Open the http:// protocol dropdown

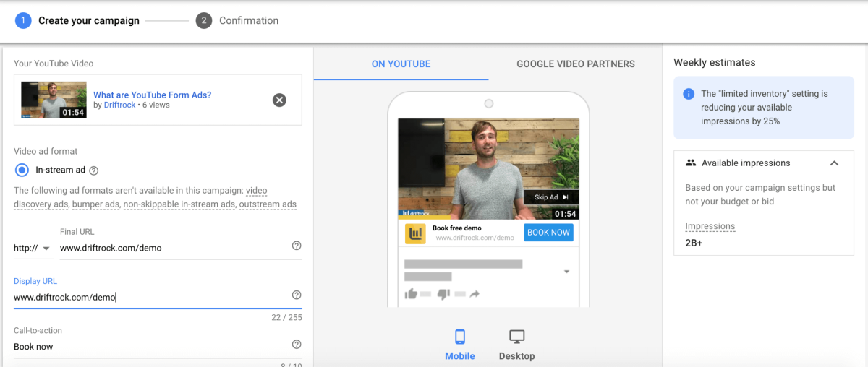32,248
